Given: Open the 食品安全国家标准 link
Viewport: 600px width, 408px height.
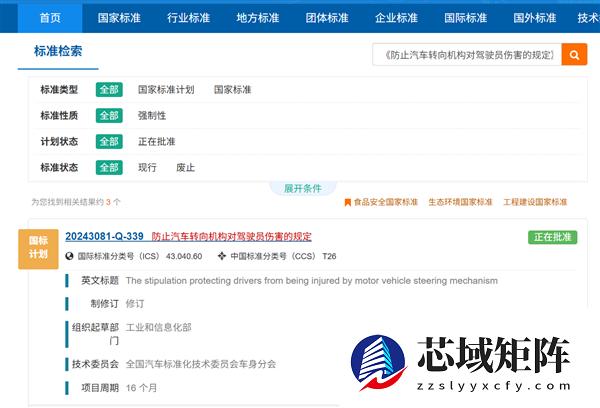Looking at the screenshot, I should click(386, 202).
